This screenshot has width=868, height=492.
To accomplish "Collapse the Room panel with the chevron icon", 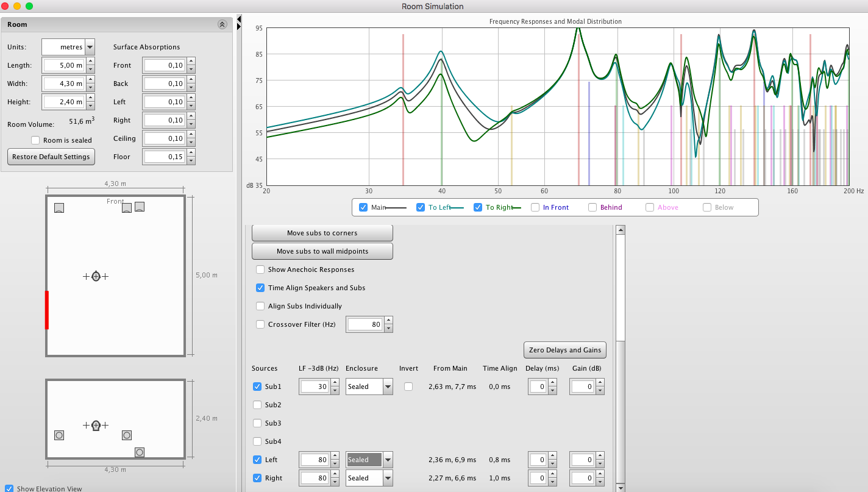I will 222,24.
